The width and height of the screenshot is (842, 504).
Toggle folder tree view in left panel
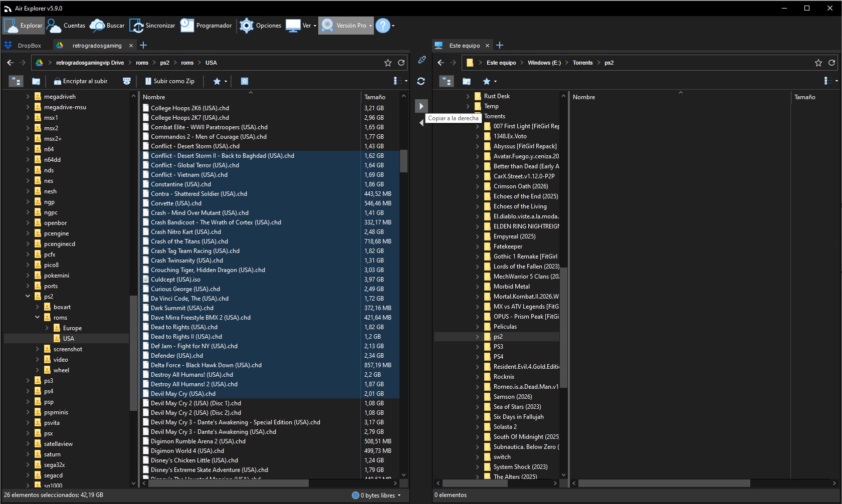pyautogui.click(x=16, y=81)
